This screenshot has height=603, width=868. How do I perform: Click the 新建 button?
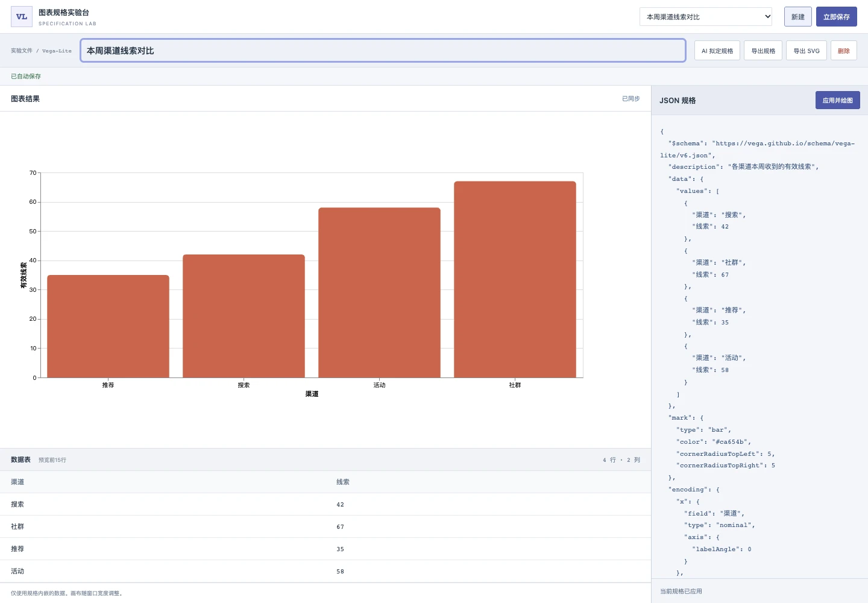click(798, 17)
